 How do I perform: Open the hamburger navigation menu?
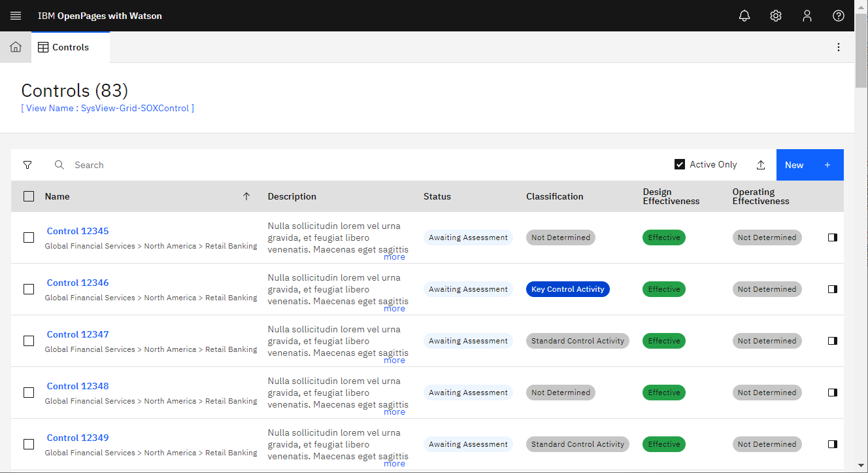click(16, 16)
